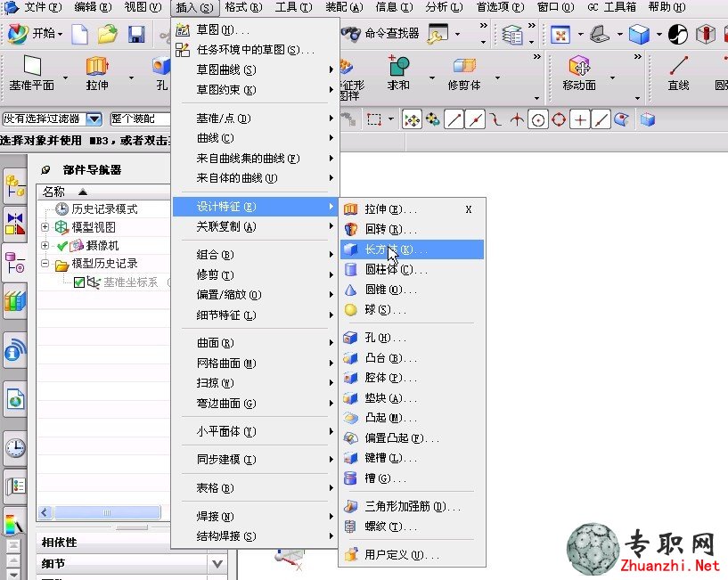The height and width of the screenshot is (580, 728).
Task: Click 三角形加强筋 menu entry
Action: 412,506
